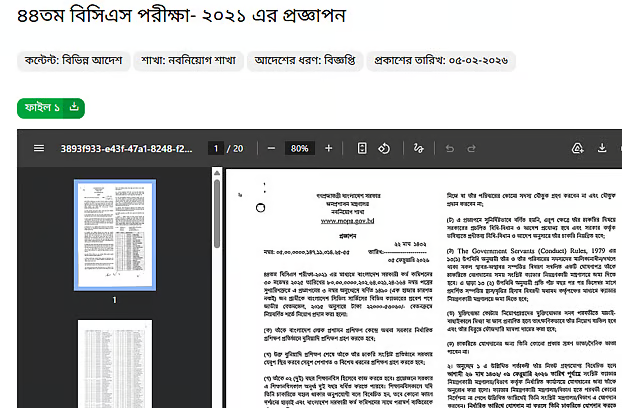Click the zoom out minus button
622x408 pixels.
(269, 148)
